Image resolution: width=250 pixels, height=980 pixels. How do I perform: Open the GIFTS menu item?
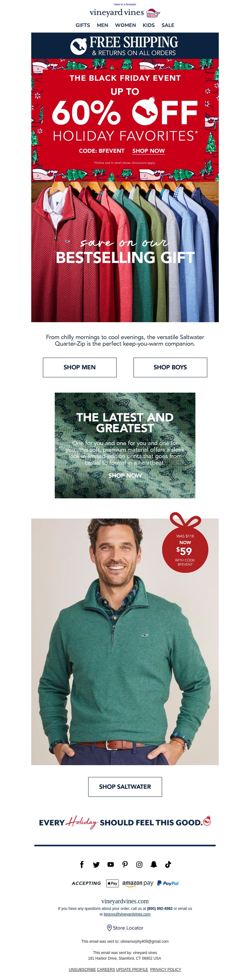click(x=83, y=25)
